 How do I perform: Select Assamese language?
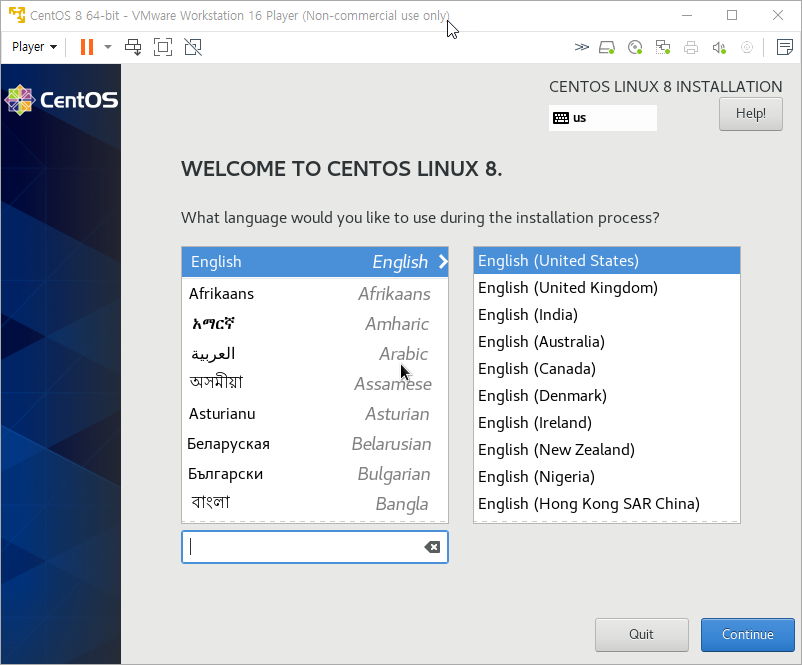tap(315, 384)
